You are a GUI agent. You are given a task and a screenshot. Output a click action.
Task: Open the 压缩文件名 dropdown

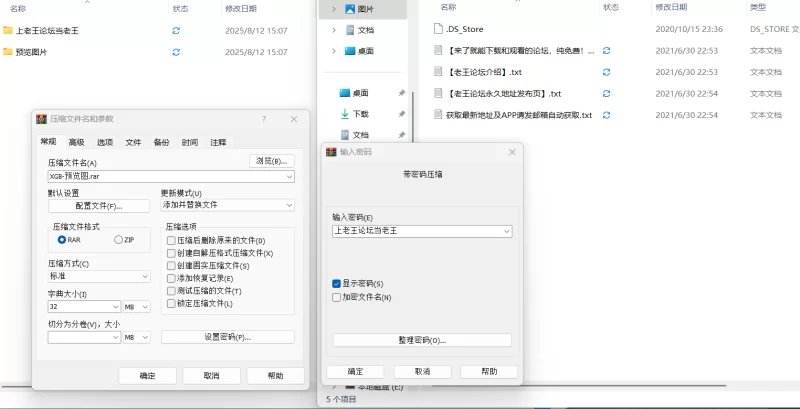(289, 176)
